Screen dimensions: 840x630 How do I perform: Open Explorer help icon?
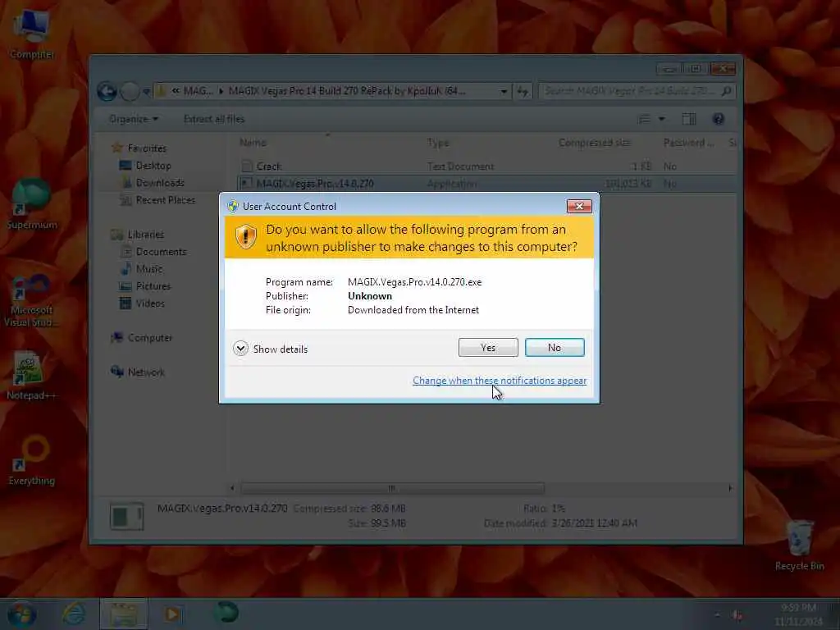click(x=719, y=119)
